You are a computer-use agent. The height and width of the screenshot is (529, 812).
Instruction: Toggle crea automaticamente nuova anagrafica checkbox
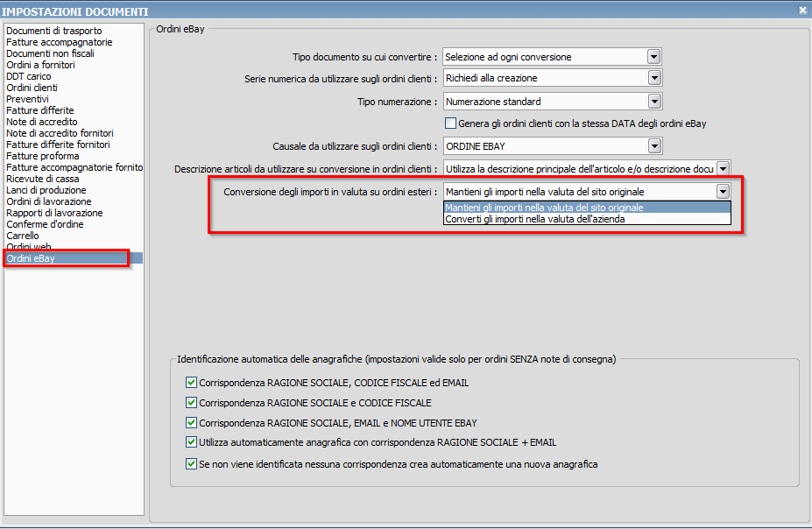point(191,464)
